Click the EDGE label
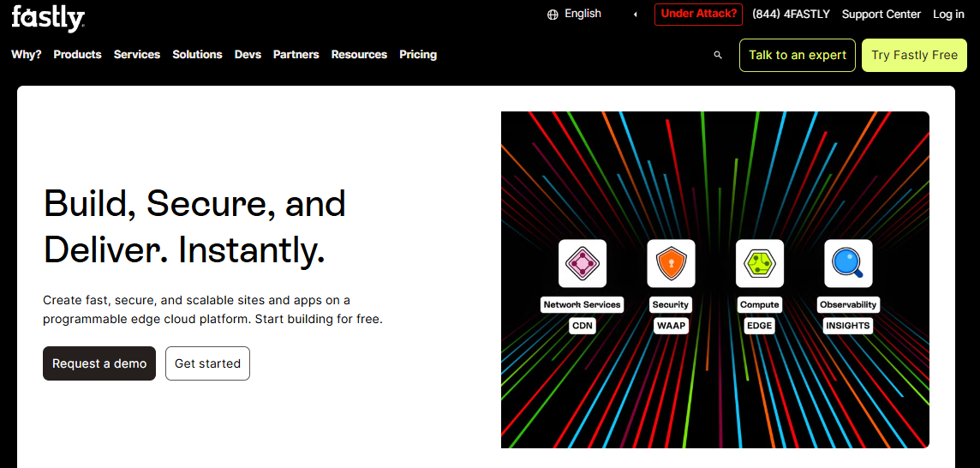The image size is (980, 468). 759,326
